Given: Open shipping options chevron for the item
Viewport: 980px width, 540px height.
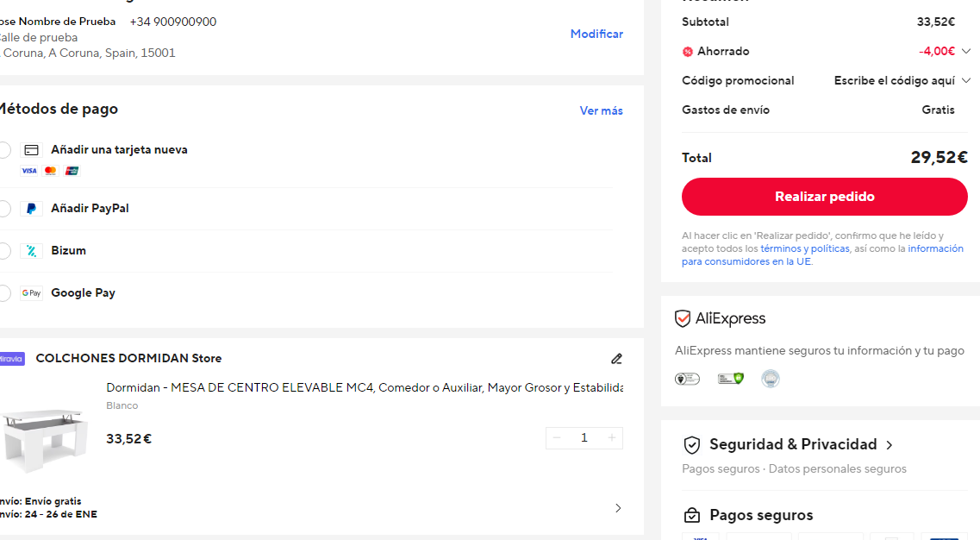Looking at the screenshot, I should (x=617, y=508).
